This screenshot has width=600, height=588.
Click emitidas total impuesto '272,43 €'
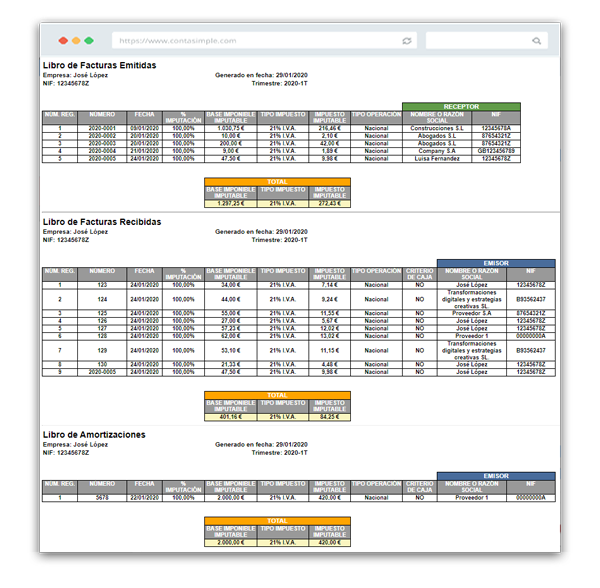click(x=329, y=204)
